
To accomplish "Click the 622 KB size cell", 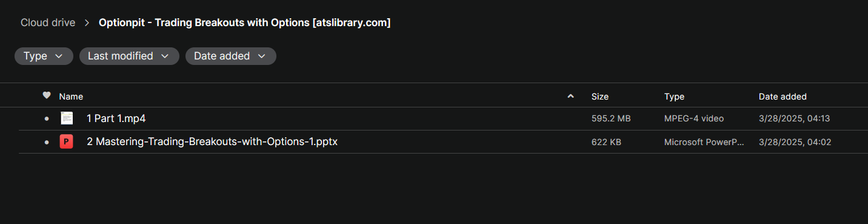I will [x=606, y=142].
